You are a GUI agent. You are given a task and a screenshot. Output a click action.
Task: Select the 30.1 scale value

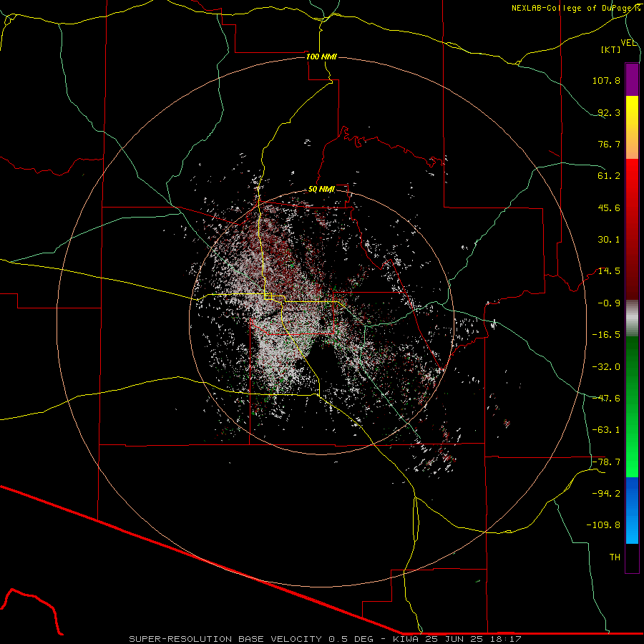click(609, 240)
